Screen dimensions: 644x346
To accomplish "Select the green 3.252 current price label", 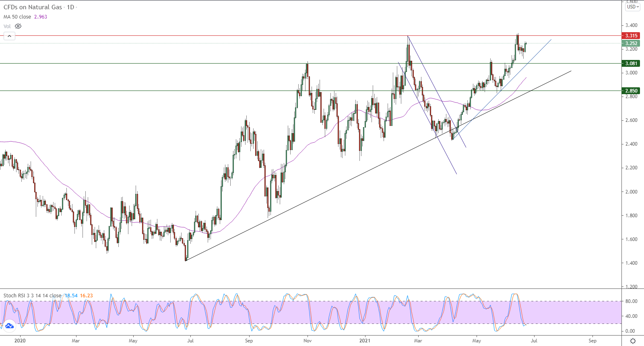I will [631, 43].
